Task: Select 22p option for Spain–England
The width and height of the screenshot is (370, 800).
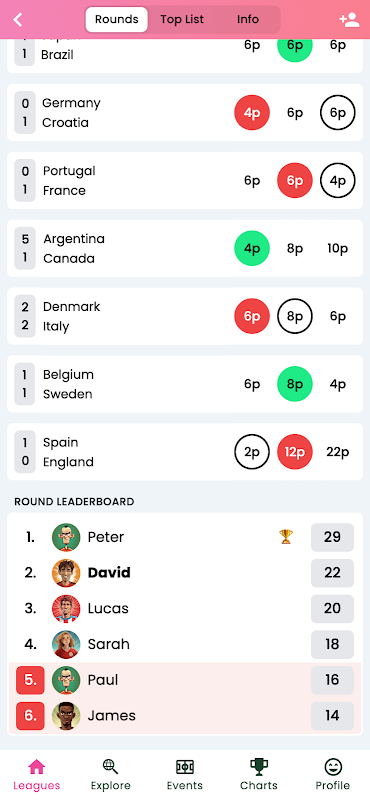Action: pyautogui.click(x=338, y=452)
